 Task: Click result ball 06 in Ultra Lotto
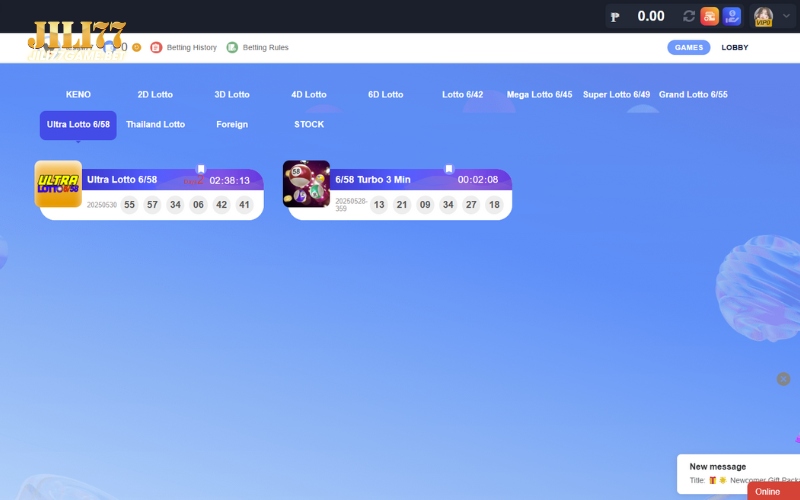click(x=198, y=205)
